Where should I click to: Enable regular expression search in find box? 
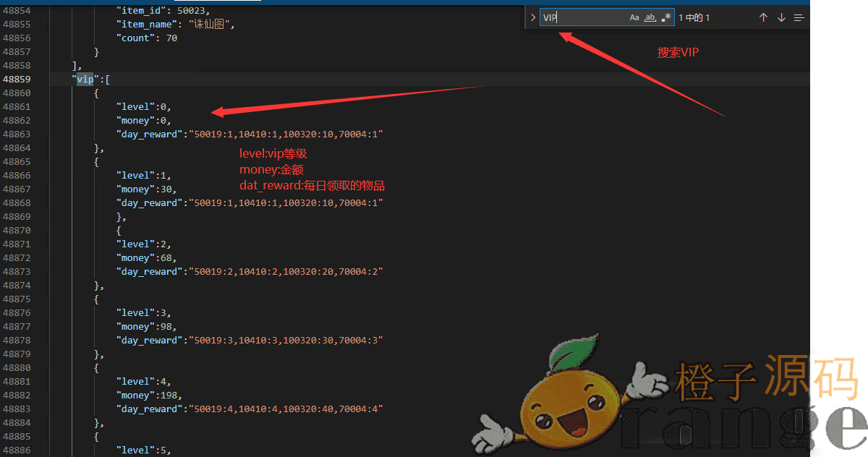click(666, 17)
